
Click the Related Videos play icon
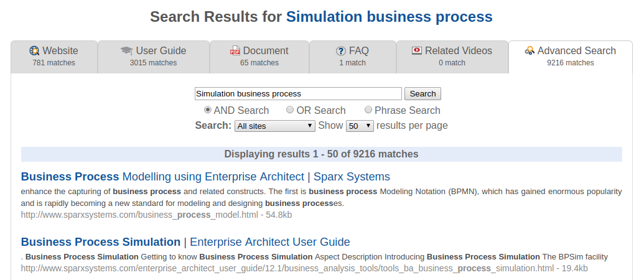click(x=417, y=51)
